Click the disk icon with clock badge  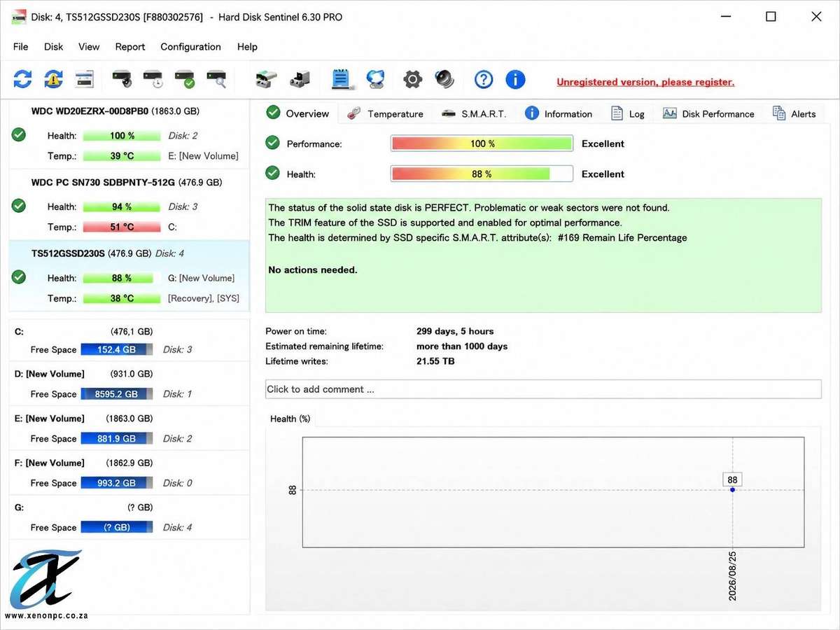coord(153,79)
